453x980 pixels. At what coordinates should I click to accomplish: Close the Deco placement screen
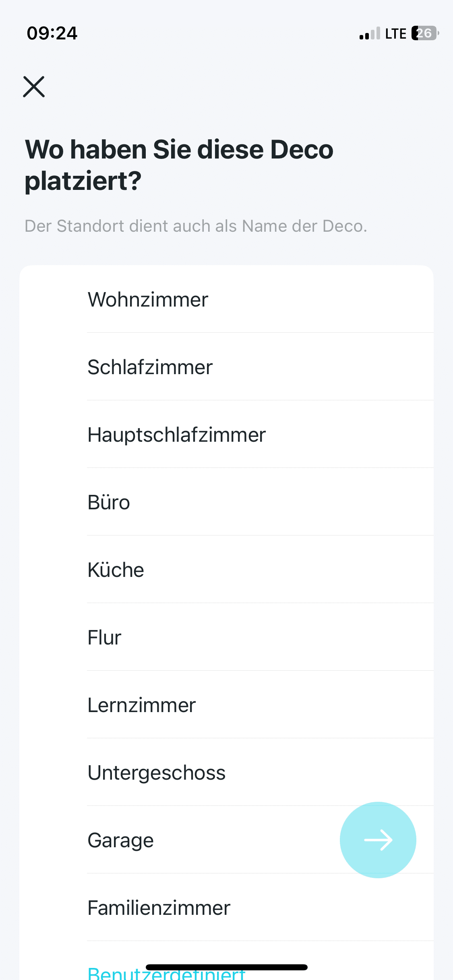34,86
